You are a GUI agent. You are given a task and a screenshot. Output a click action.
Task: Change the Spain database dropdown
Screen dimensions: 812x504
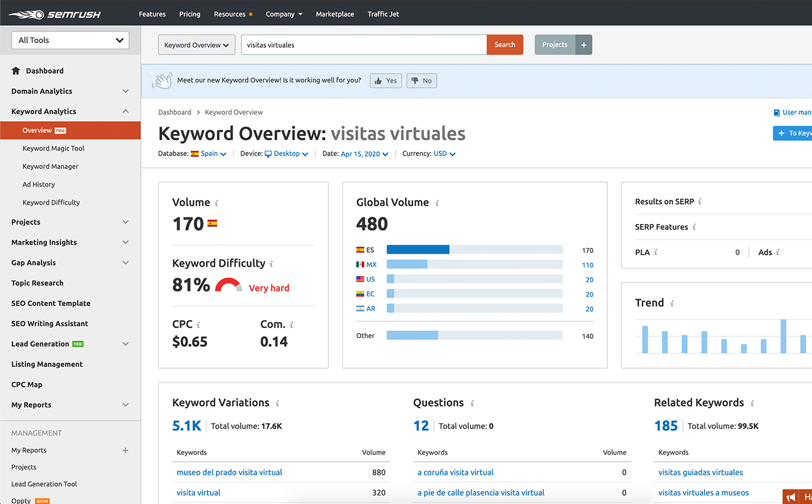(209, 154)
